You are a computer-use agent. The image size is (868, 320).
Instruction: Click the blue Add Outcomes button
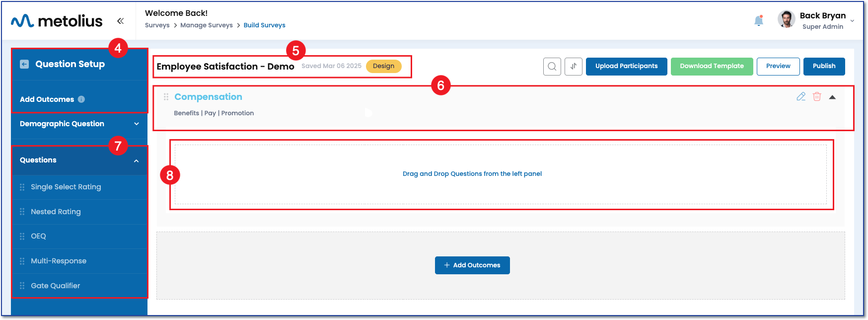472,265
